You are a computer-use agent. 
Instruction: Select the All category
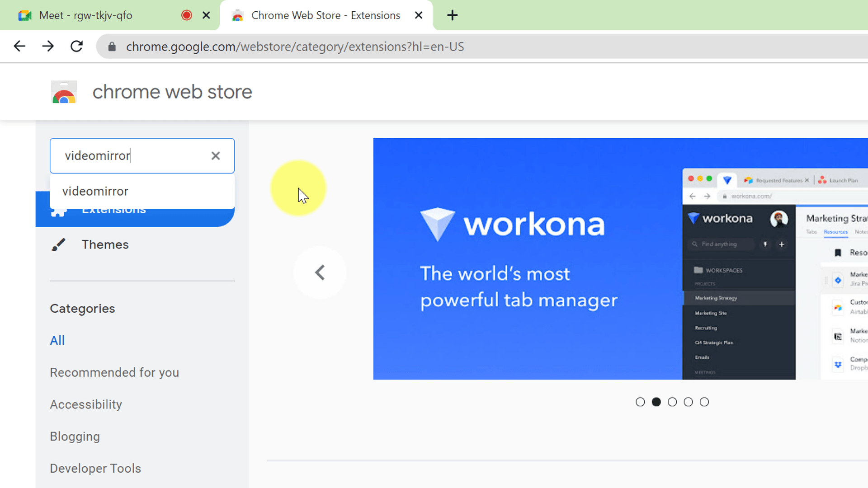[57, 340]
